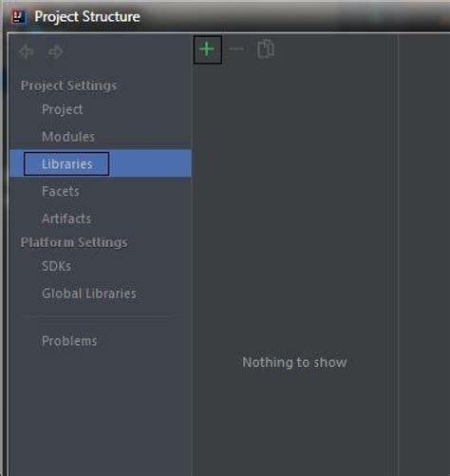Open SDKs under Platform Settings
The width and height of the screenshot is (450, 476).
(56, 266)
